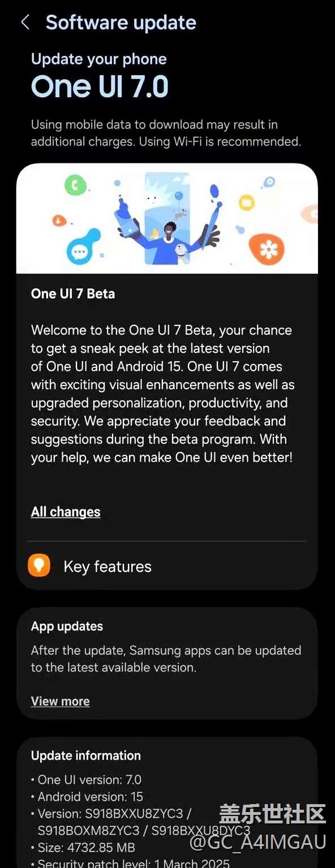
Task: Tap the Software update header title
Action: coord(121,23)
